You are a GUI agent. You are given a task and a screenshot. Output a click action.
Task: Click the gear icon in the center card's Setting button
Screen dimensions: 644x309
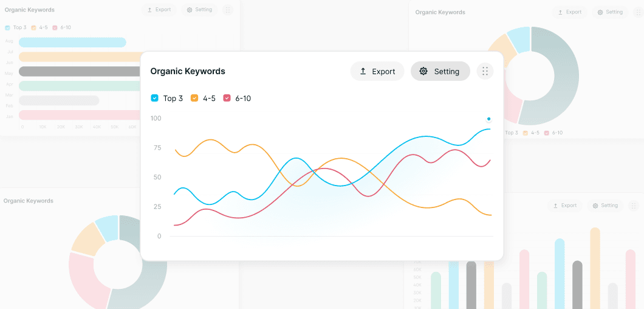coord(423,71)
